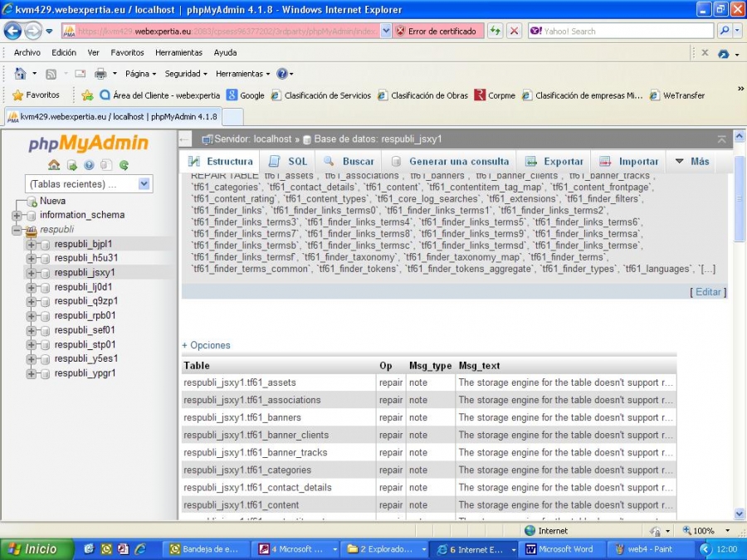Open the search provider dropdown arrow
The width and height of the screenshot is (747, 560).
(x=738, y=32)
